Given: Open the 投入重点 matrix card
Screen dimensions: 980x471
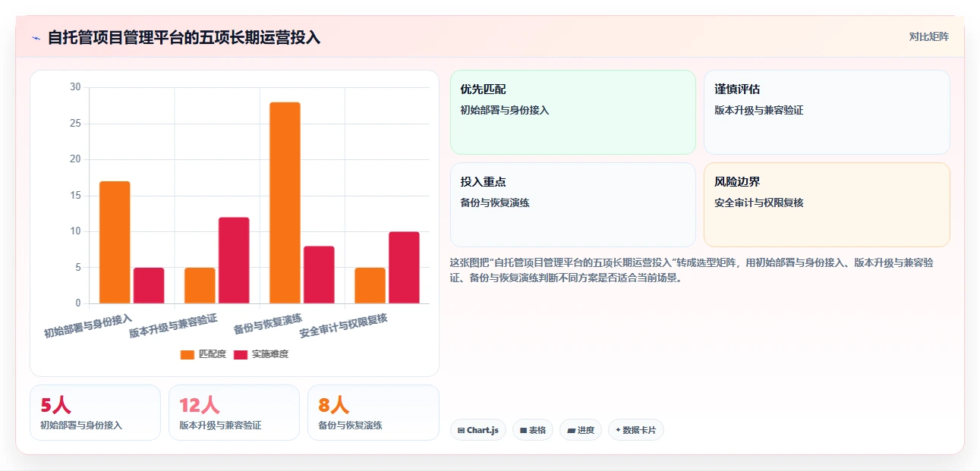Looking at the screenshot, I should click(573, 205).
